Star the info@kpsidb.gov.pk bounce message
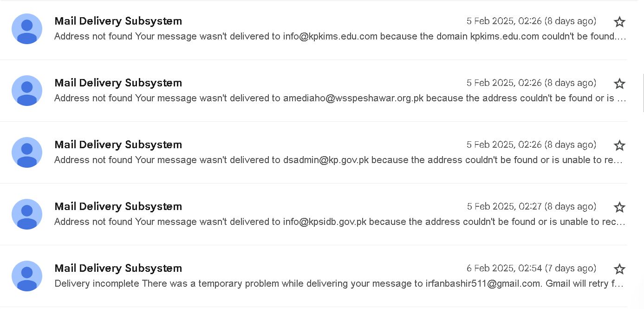The height and width of the screenshot is (309, 644). (619, 207)
